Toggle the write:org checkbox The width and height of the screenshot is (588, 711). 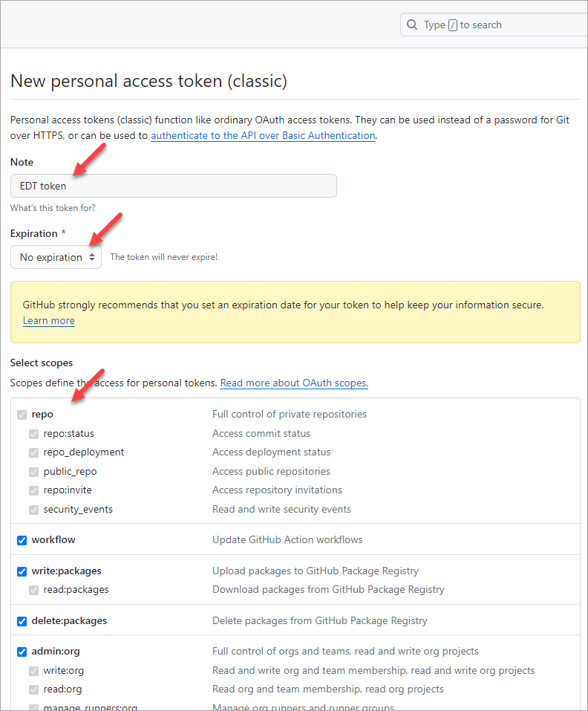point(33,671)
